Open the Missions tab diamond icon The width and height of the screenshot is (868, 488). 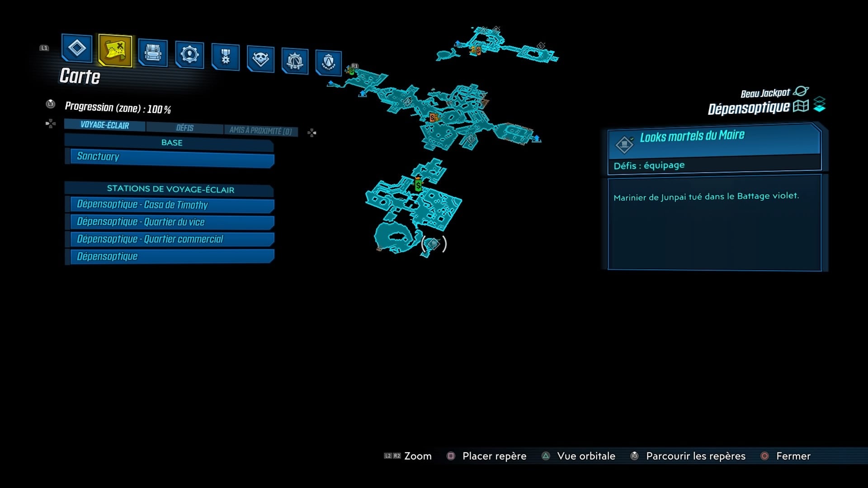pos(76,48)
